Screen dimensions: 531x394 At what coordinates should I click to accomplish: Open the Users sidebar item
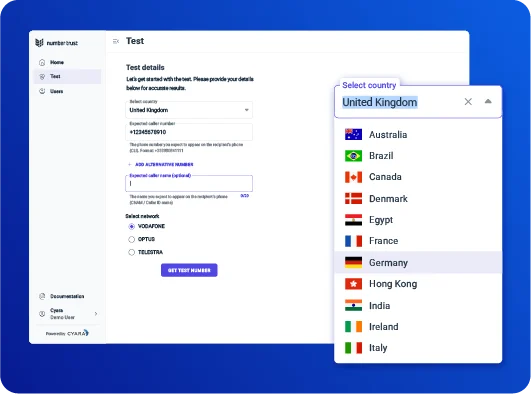tap(67, 91)
